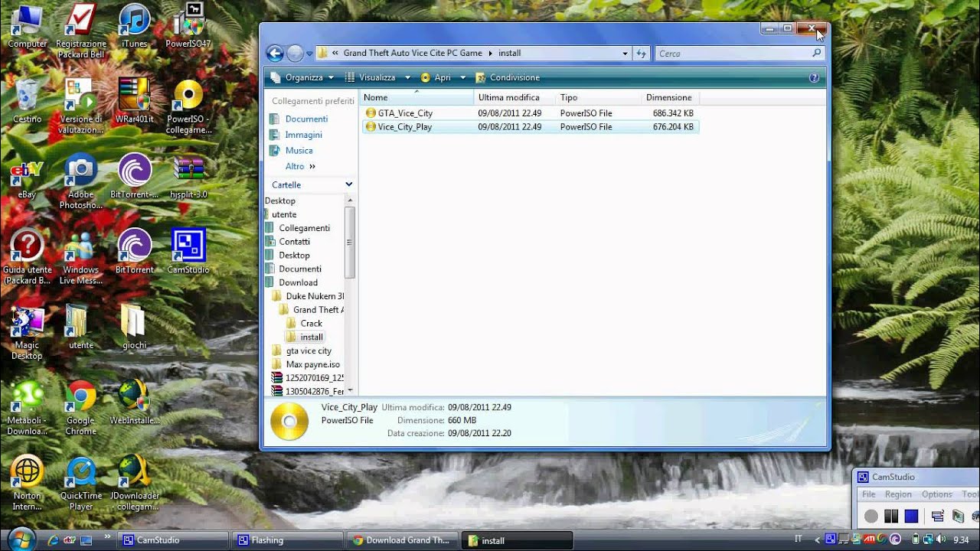Launch Adobe Photoshop from the desktop

(80, 182)
